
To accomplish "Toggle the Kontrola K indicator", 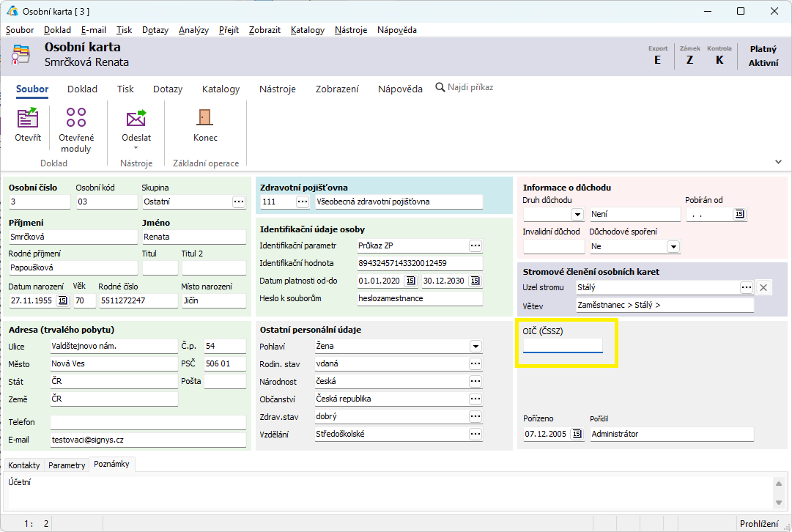I will point(719,60).
